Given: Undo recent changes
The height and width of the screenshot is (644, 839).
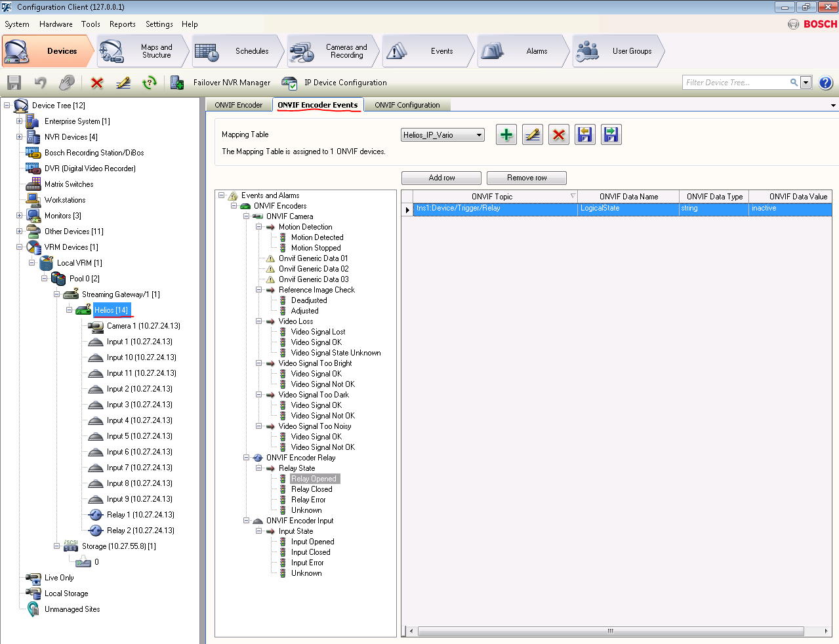Looking at the screenshot, I should [39, 83].
